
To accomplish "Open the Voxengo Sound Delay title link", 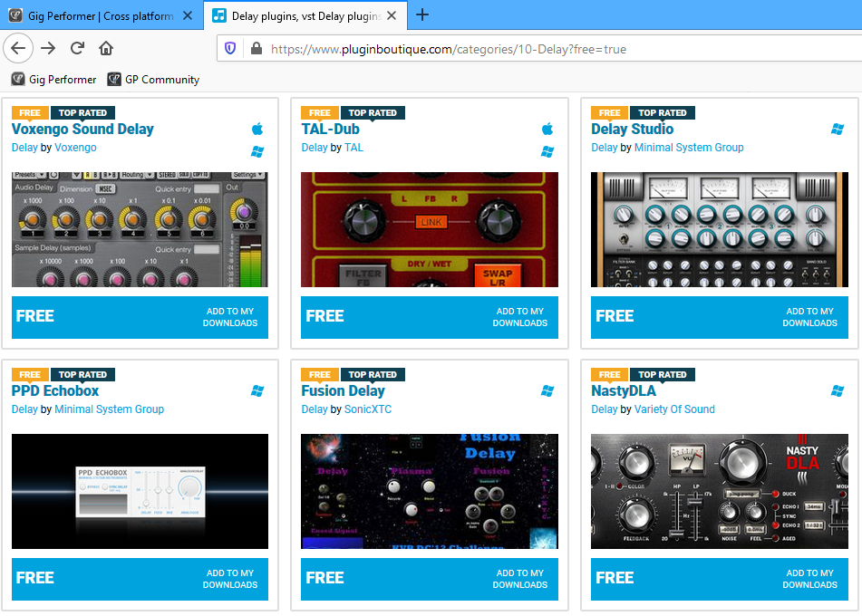I will pos(82,130).
